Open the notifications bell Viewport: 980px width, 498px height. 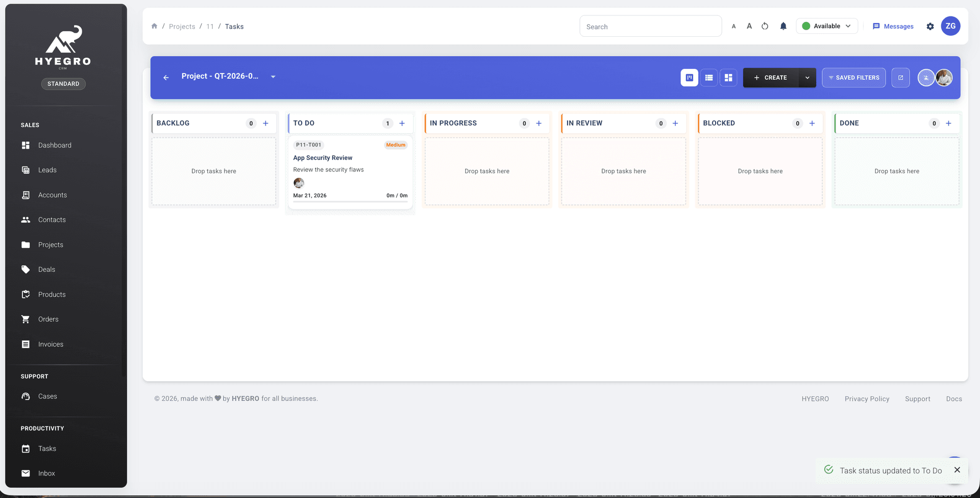click(783, 26)
